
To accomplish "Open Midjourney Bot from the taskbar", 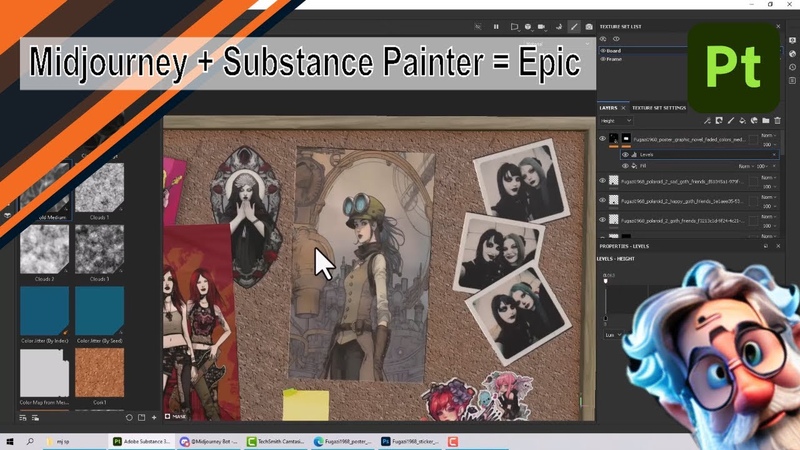I will 208,441.
